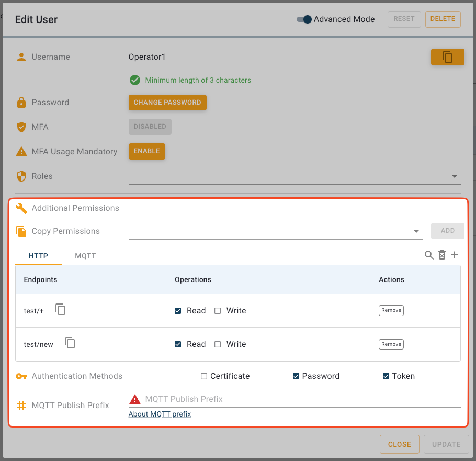Toggle Advanced Mode switch
The width and height of the screenshot is (476, 461).
coord(304,19)
